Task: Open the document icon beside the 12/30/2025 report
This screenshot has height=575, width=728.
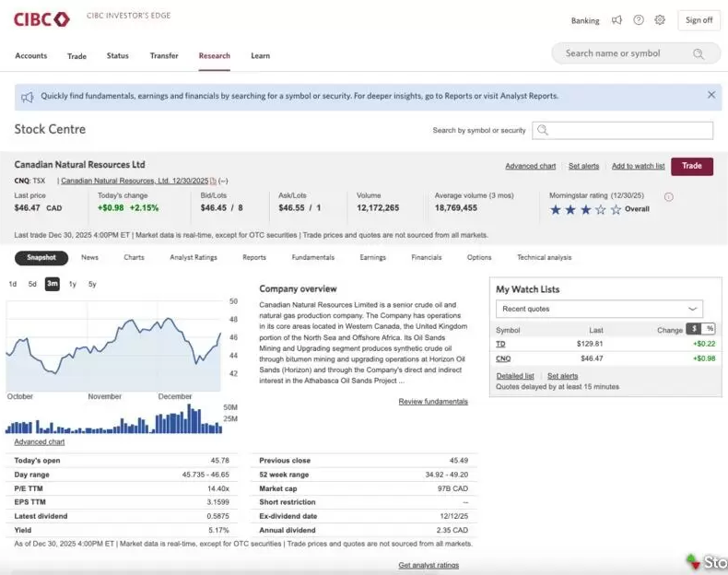Action: pos(213,181)
